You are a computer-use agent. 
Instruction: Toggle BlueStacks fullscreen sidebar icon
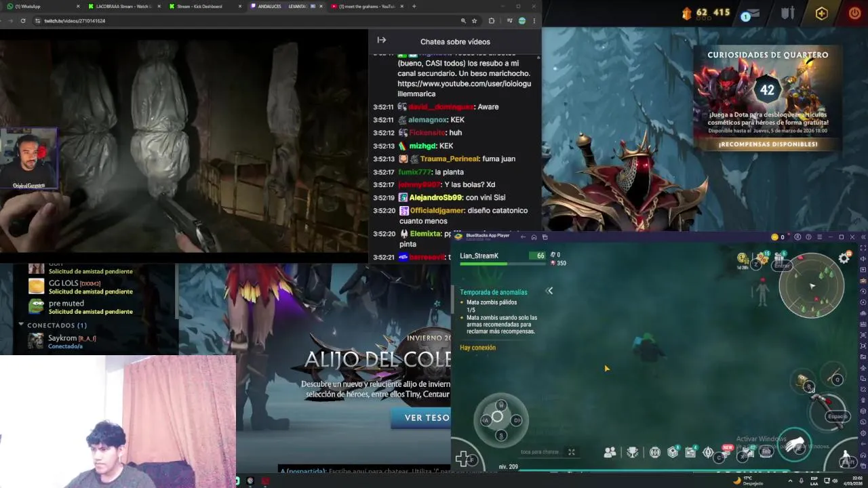tap(863, 248)
